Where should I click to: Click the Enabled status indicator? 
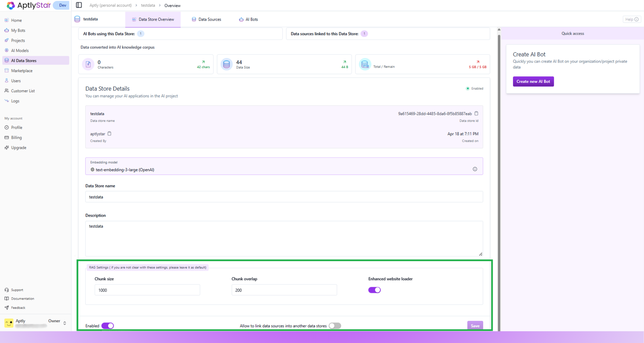coord(475,88)
